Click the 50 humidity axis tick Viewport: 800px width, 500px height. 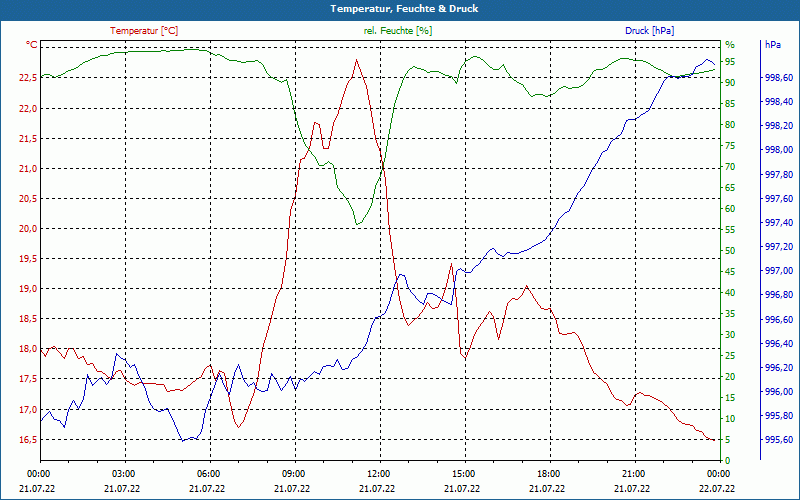pos(730,251)
